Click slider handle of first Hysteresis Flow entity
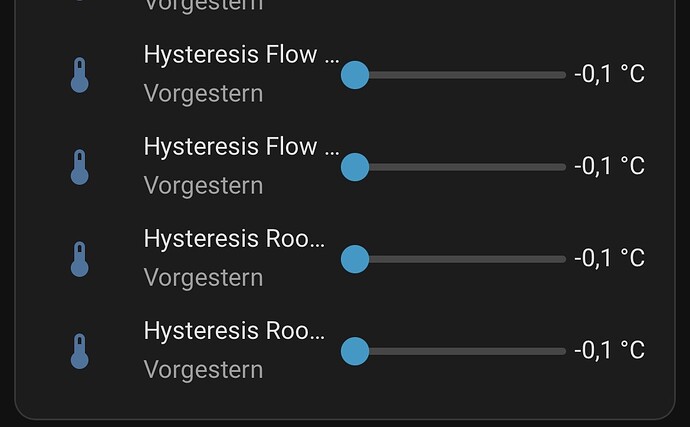Image resolution: width=690 pixels, height=427 pixels. click(355, 75)
